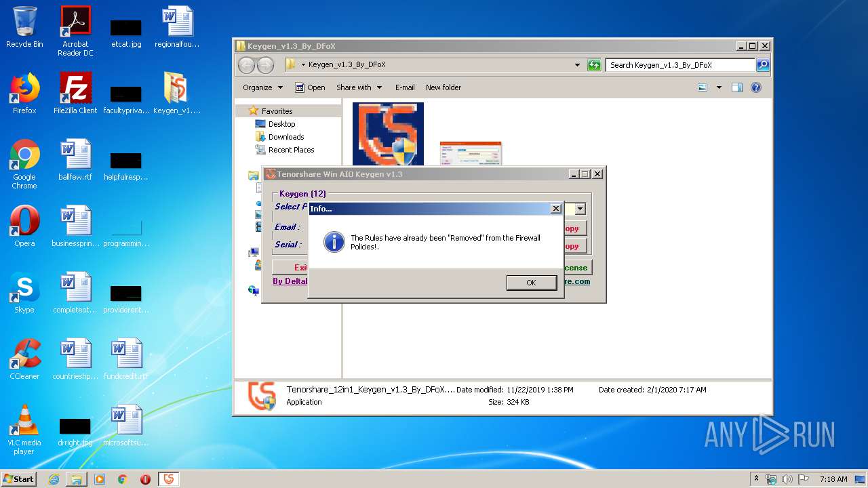Select businessprin... document on the desktop
The image size is (868, 488).
point(75,226)
